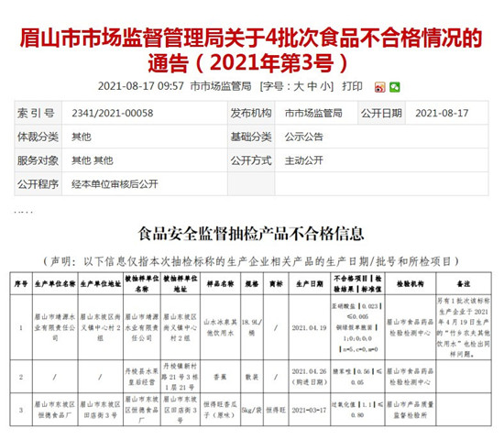Click the red notice headline title
This screenshot has width=504, height=440.
tap(251, 50)
